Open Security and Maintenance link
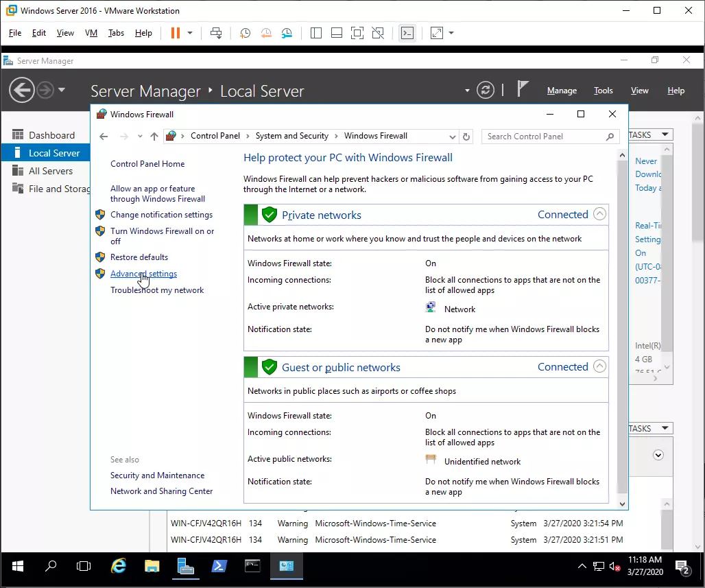This screenshot has height=588, width=705. tap(157, 475)
